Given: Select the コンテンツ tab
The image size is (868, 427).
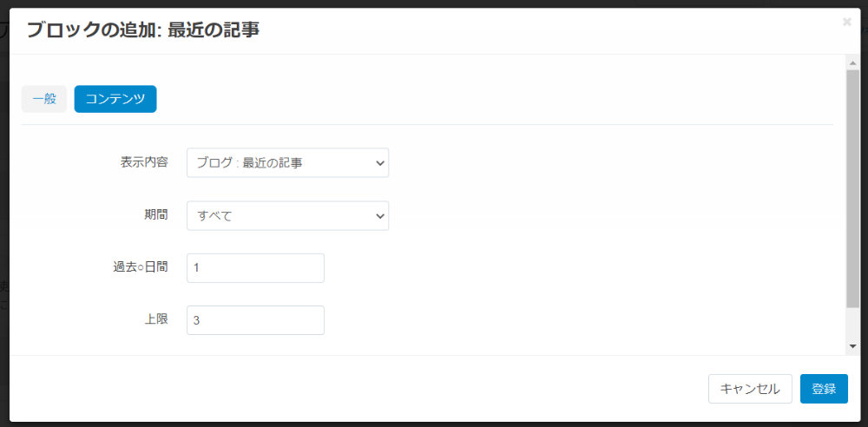Looking at the screenshot, I should [x=115, y=99].
